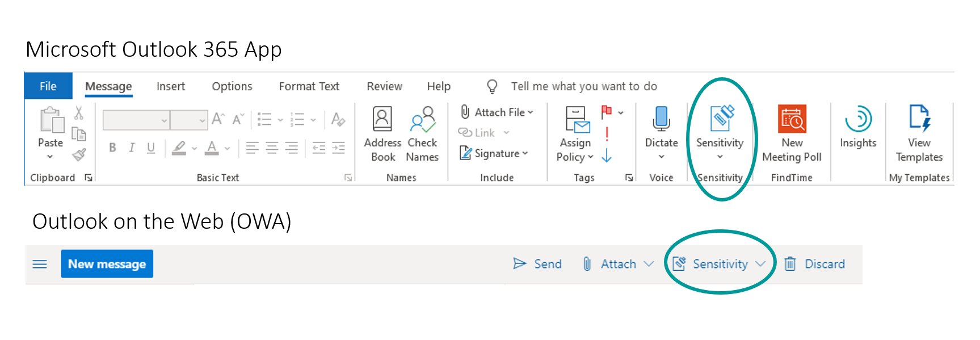Toggle Bold formatting
The height and width of the screenshot is (340, 980).
[112, 148]
